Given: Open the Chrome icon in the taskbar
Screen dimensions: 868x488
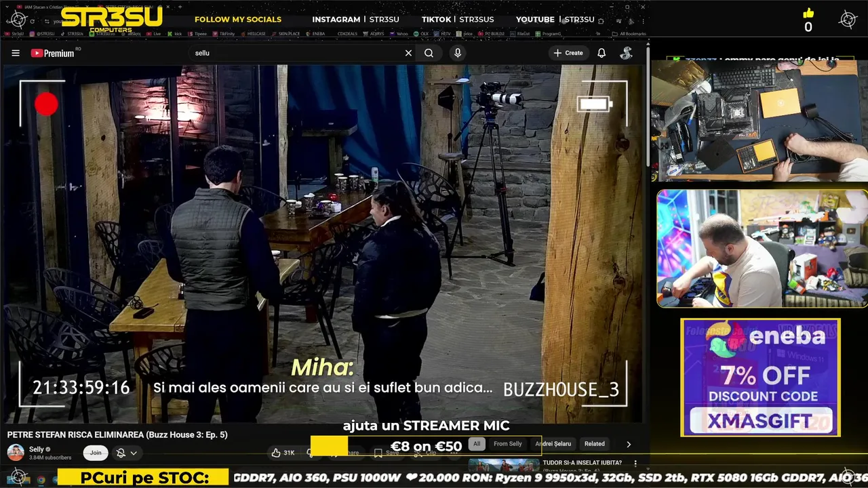Looking at the screenshot, I should (41, 480).
